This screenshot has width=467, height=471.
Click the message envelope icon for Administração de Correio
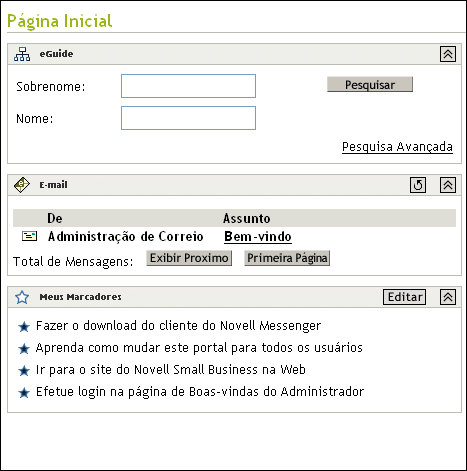(x=29, y=236)
